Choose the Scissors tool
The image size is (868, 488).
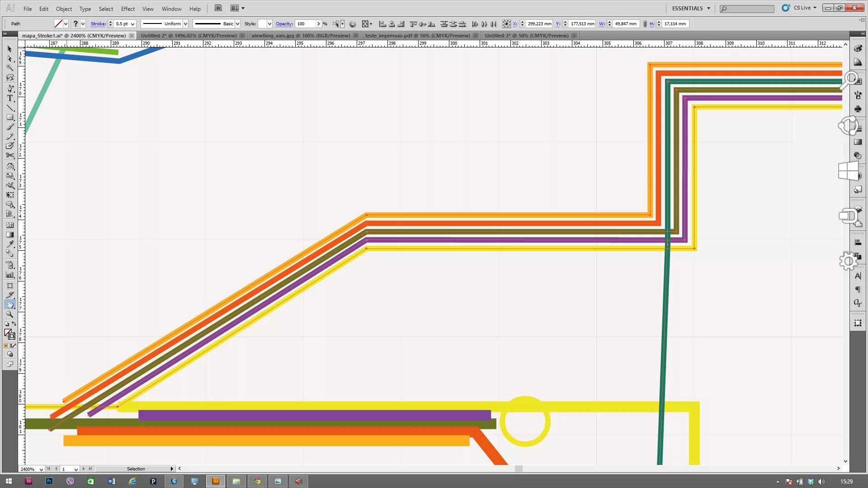click(x=10, y=155)
